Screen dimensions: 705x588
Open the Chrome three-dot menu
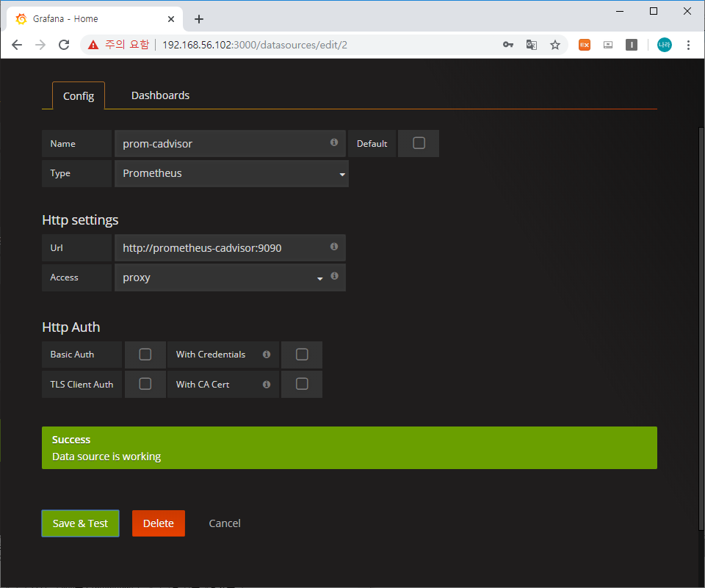688,45
